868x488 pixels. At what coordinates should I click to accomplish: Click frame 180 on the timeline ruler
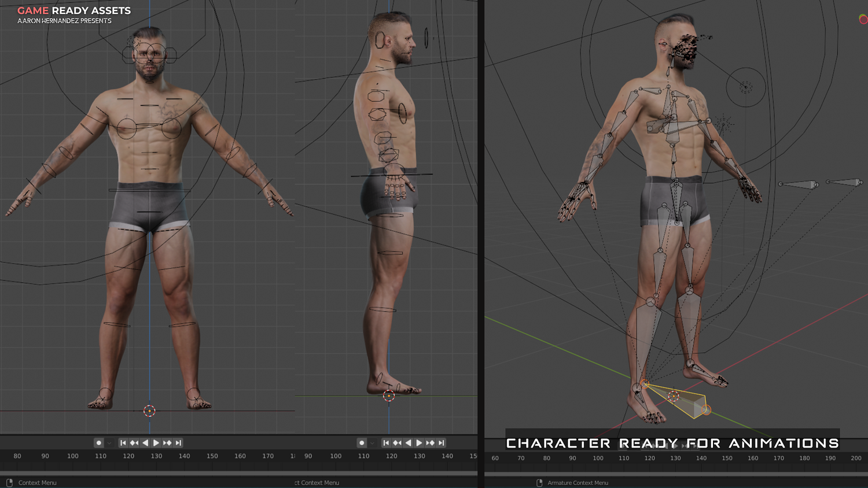pyautogui.click(x=804, y=458)
